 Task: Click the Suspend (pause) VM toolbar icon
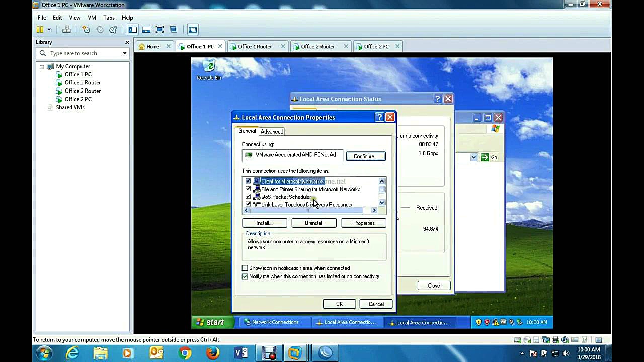(40, 30)
